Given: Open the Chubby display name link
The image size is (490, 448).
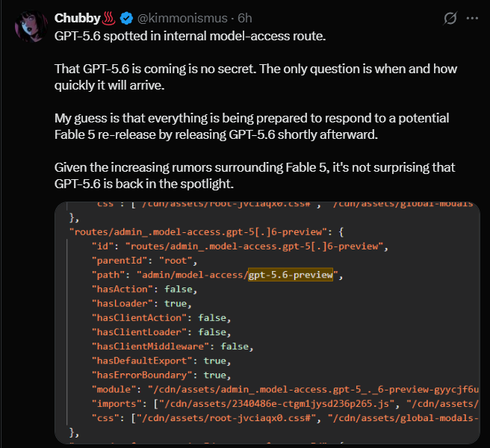Looking at the screenshot, I should coord(77,19).
